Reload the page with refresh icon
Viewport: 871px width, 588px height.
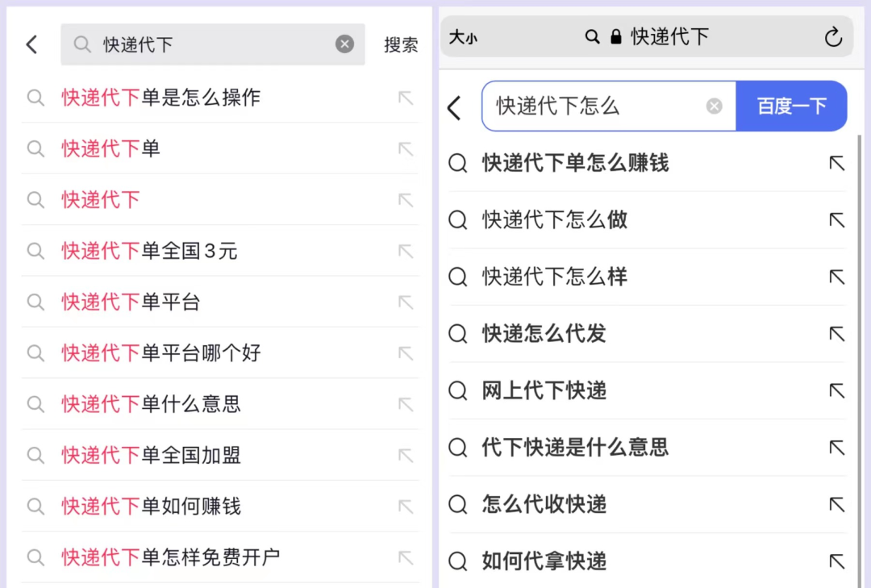pos(832,37)
